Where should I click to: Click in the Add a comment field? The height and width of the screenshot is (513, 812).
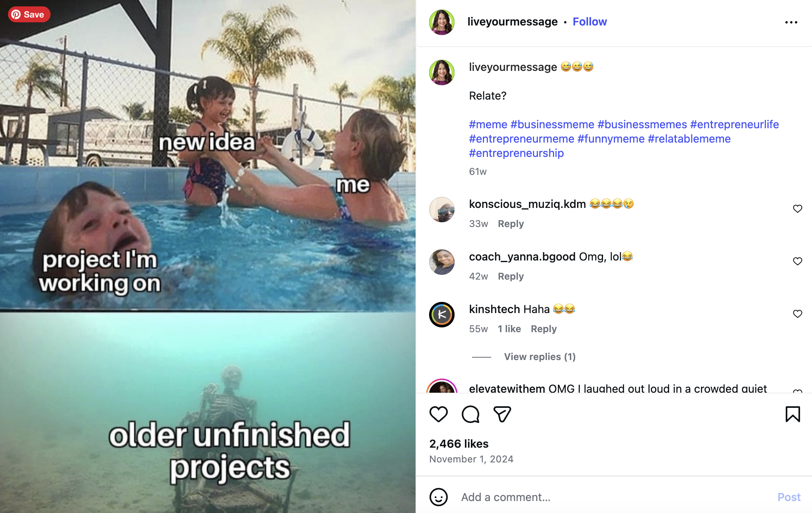pos(613,497)
